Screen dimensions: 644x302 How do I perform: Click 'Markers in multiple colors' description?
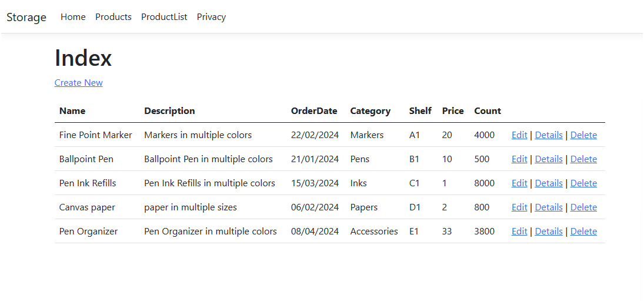(198, 135)
